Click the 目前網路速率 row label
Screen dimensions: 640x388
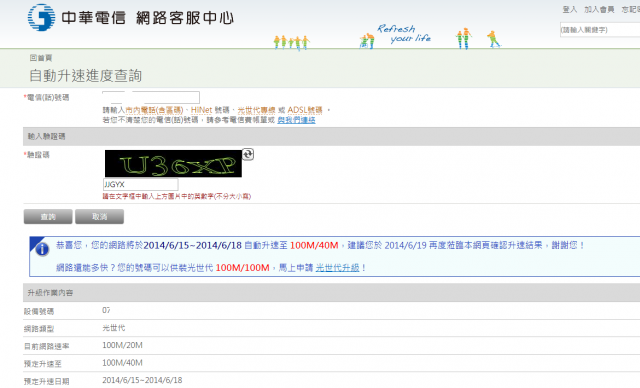[47, 346]
